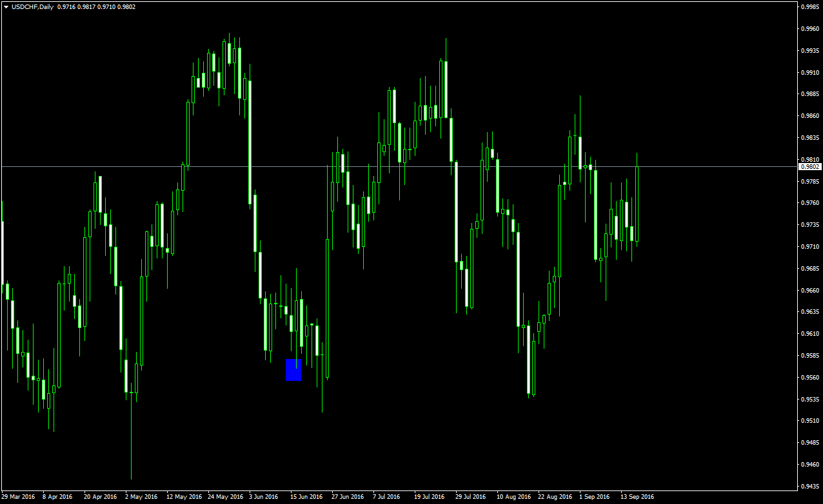The width and height of the screenshot is (823, 504).
Task: Click the 0.9710 price axis label
Action: pos(810,247)
